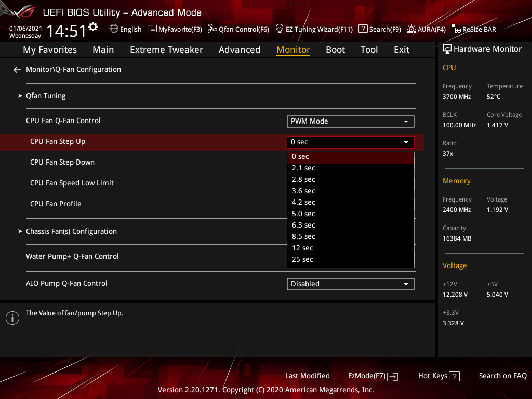Click +12V reading 12.208 V
Screen dimensions: 532x399
pyautogui.click(x=455, y=295)
